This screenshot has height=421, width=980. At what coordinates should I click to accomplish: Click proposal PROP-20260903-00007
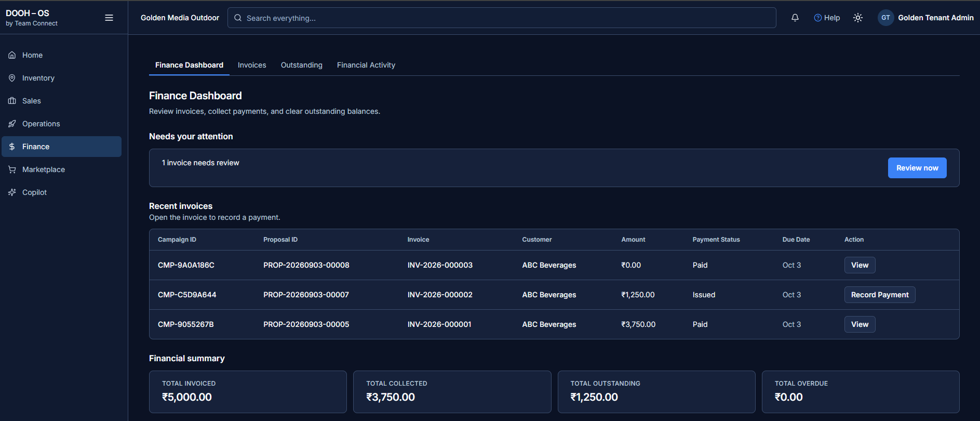(306, 295)
